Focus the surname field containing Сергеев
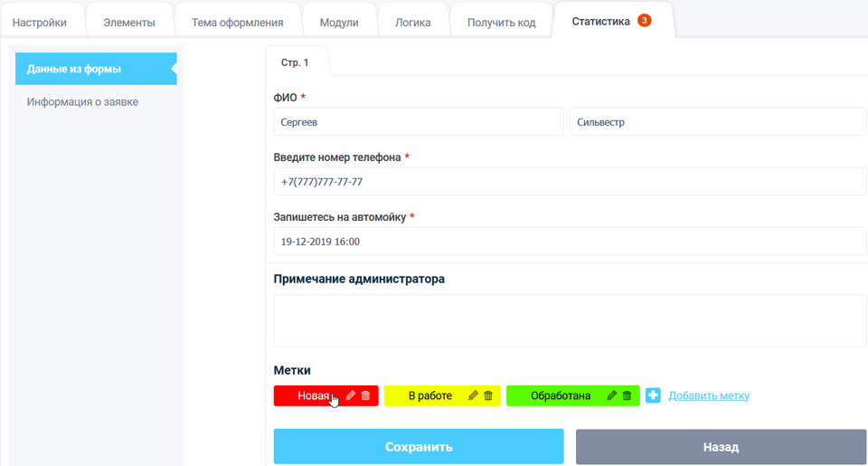The width and height of the screenshot is (868, 466). click(x=419, y=122)
